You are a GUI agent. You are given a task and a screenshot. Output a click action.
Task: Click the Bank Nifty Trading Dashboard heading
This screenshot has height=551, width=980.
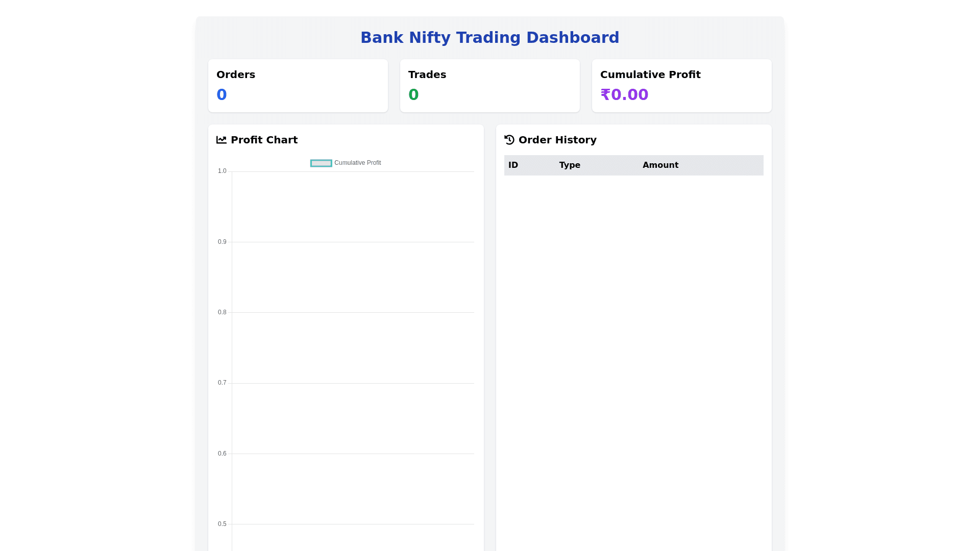tap(489, 38)
